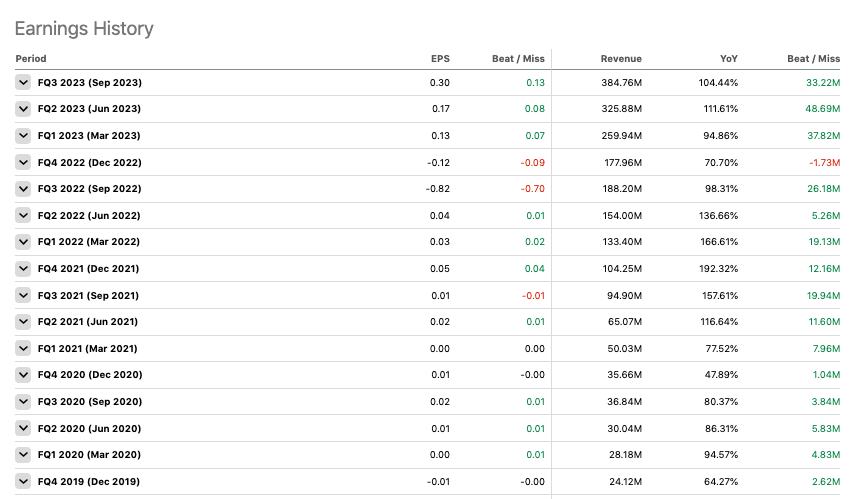Click the FQ1 2020 (Mar 2020) period label
Screen dimensions: 852x499
tap(89, 455)
